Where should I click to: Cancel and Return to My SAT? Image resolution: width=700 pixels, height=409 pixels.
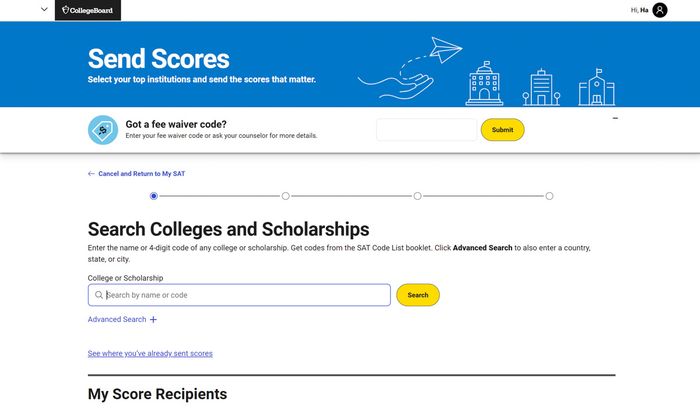142,174
